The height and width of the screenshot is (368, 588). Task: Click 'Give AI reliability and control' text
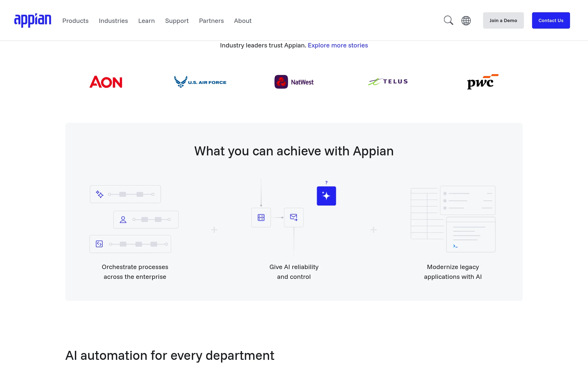(294, 272)
